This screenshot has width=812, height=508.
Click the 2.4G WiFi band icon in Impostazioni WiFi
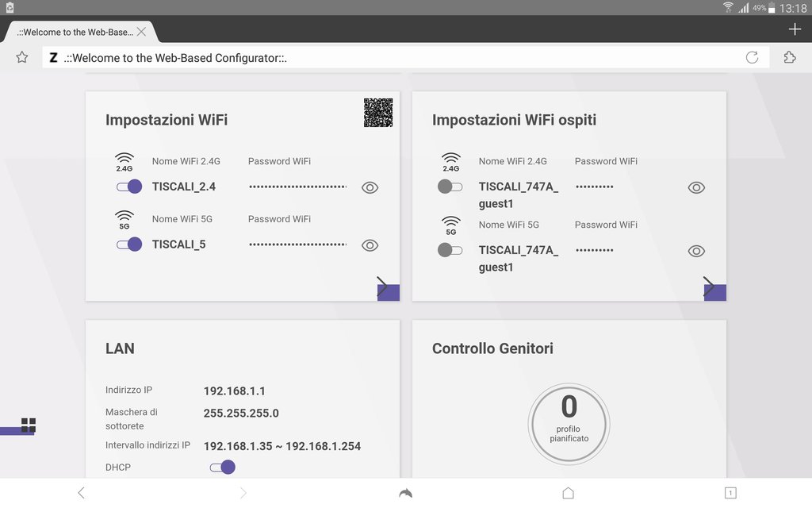(x=124, y=162)
